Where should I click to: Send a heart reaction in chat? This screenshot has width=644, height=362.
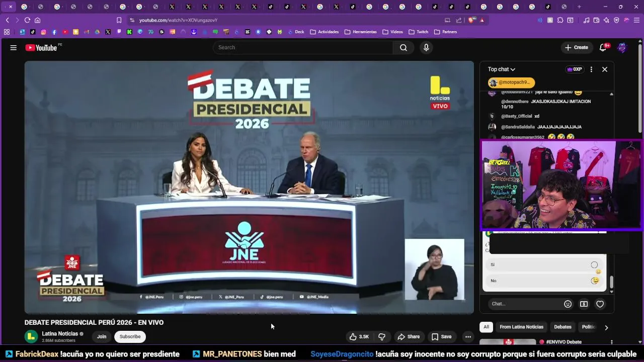coord(600,304)
